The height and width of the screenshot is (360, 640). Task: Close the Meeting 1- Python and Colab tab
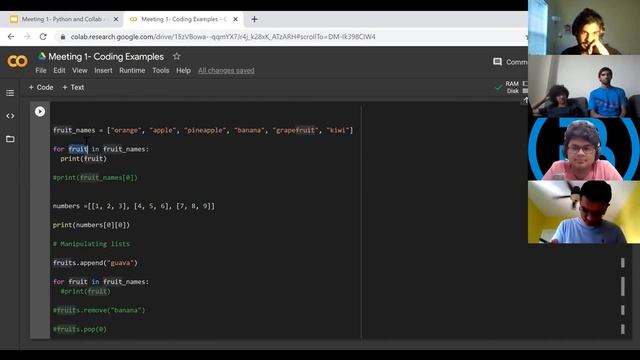pos(116,19)
